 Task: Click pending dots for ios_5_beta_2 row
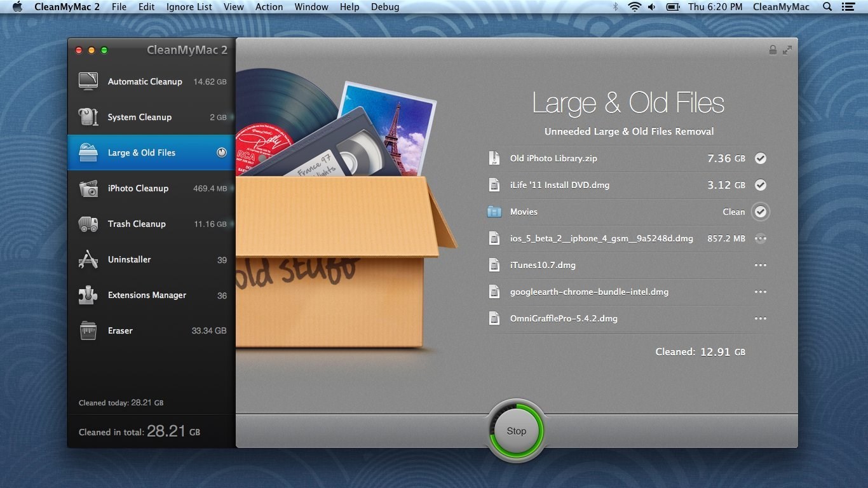(x=761, y=238)
